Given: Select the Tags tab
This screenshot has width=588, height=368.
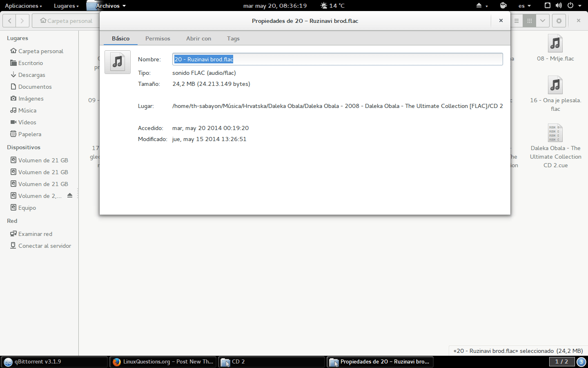Looking at the screenshot, I should (233, 38).
